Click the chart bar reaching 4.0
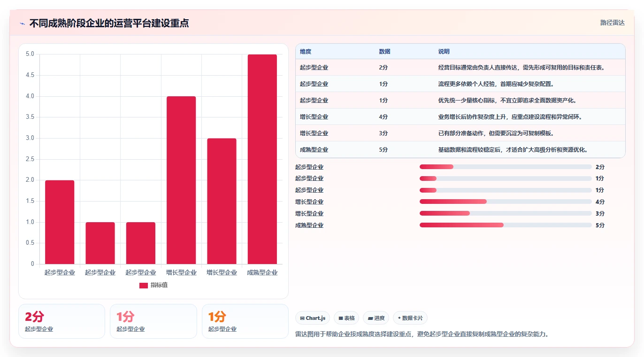 pyautogui.click(x=181, y=180)
